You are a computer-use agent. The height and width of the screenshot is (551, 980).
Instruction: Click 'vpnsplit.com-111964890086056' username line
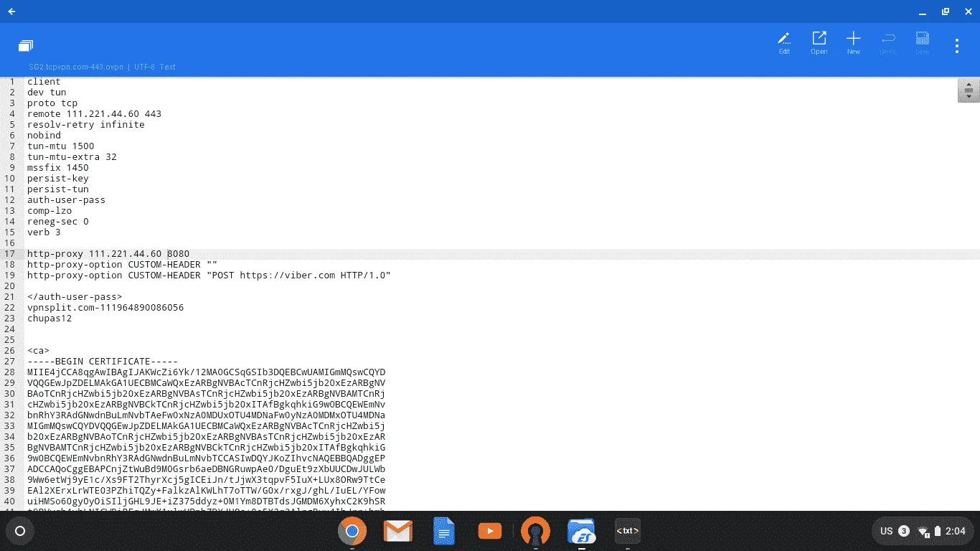tap(105, 308)
